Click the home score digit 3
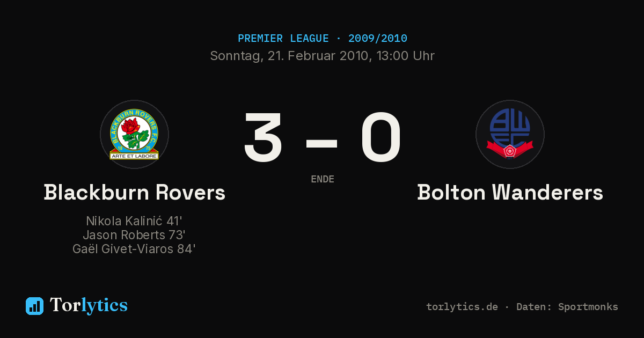This screenshot has width=644, height=338. 263,137
